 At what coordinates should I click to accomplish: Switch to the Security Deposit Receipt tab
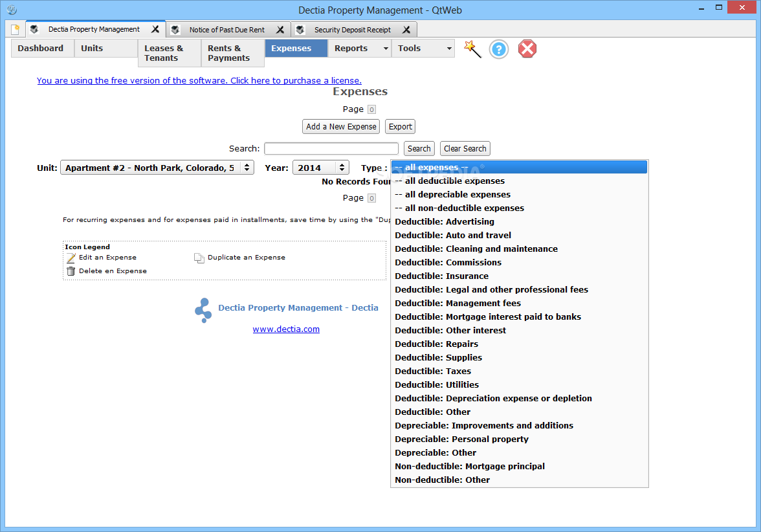coord(352,30)
